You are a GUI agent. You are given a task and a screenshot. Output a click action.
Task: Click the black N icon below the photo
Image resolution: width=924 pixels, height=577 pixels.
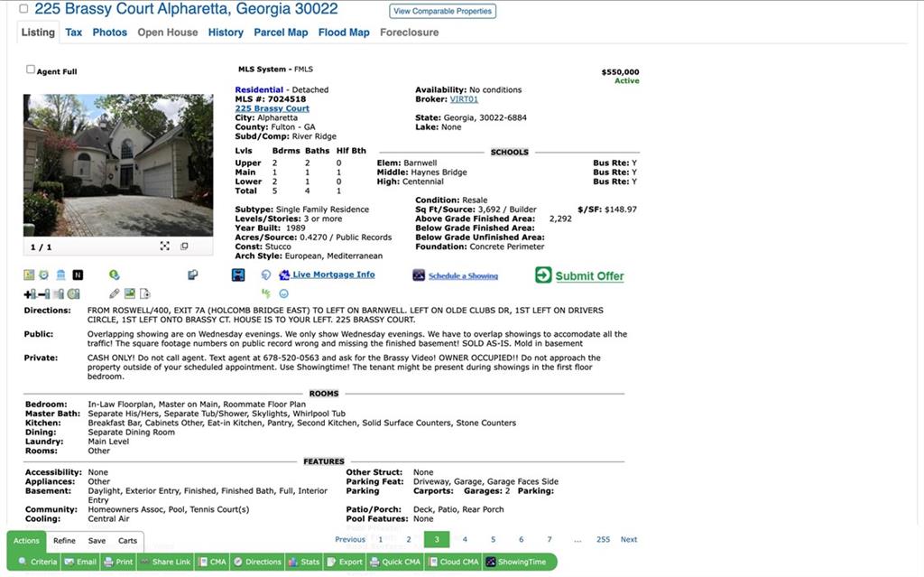pos(78,275)
